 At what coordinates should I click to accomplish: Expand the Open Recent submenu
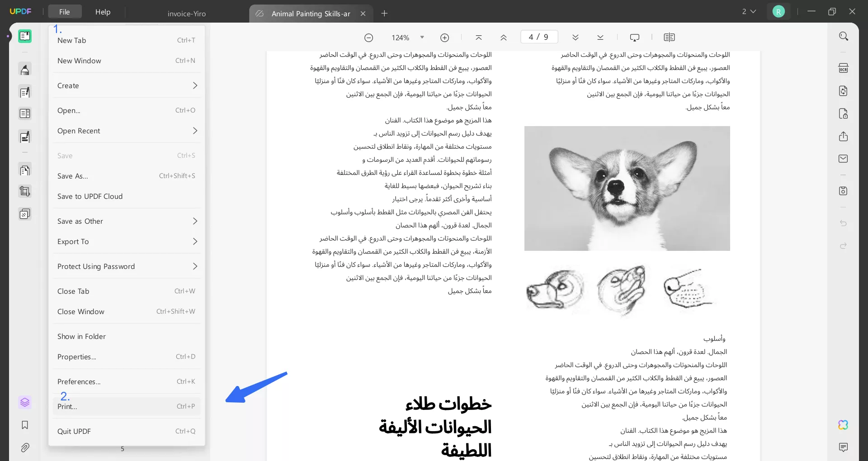point(127,131)
